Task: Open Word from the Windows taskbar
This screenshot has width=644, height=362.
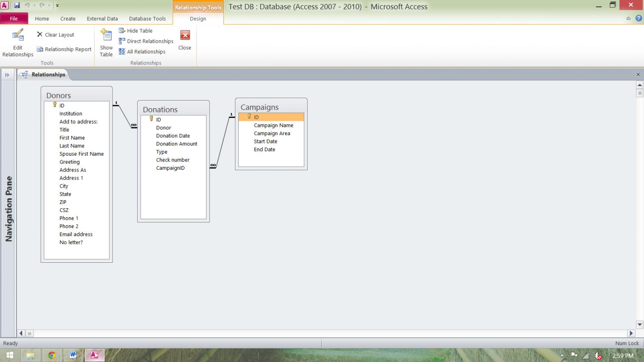Action: 73,355
